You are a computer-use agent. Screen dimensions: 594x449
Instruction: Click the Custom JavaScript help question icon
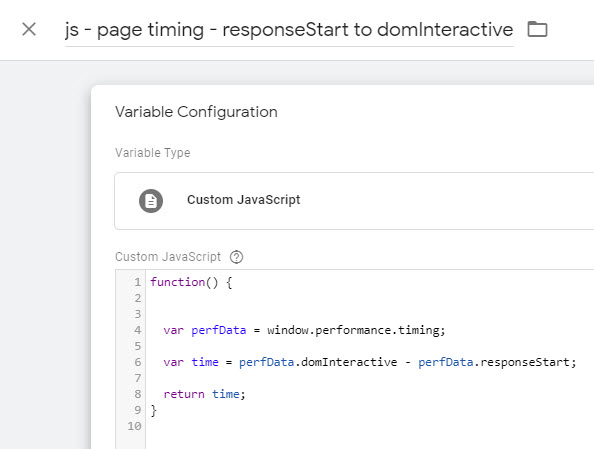click(236, 257)
